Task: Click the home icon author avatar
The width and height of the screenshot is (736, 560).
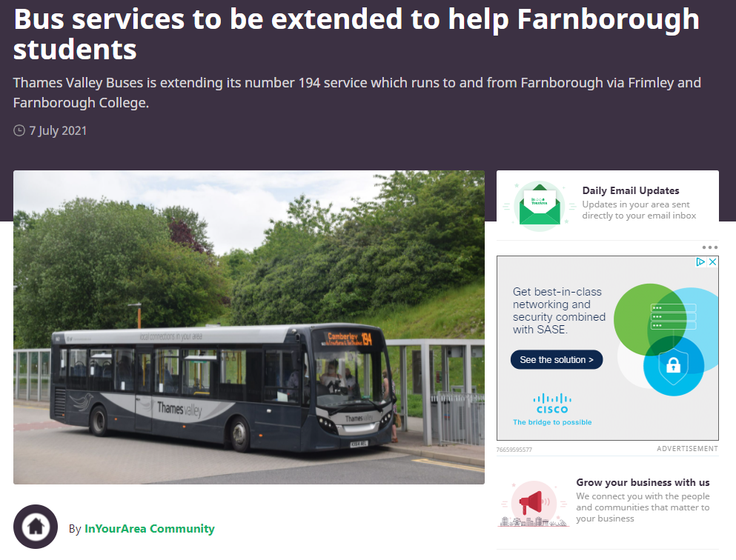Action: 36,527
